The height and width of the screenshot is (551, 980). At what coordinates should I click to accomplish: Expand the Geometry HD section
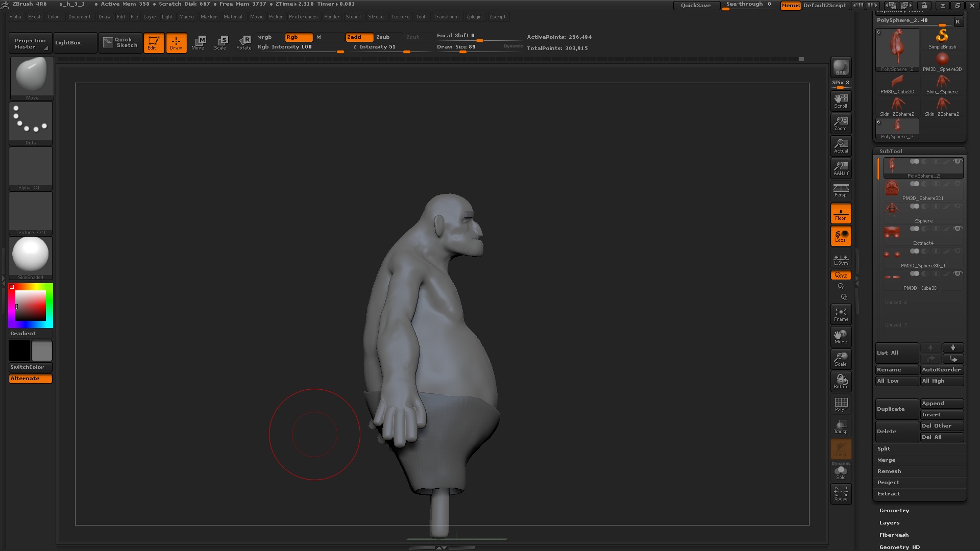[899, 547]
